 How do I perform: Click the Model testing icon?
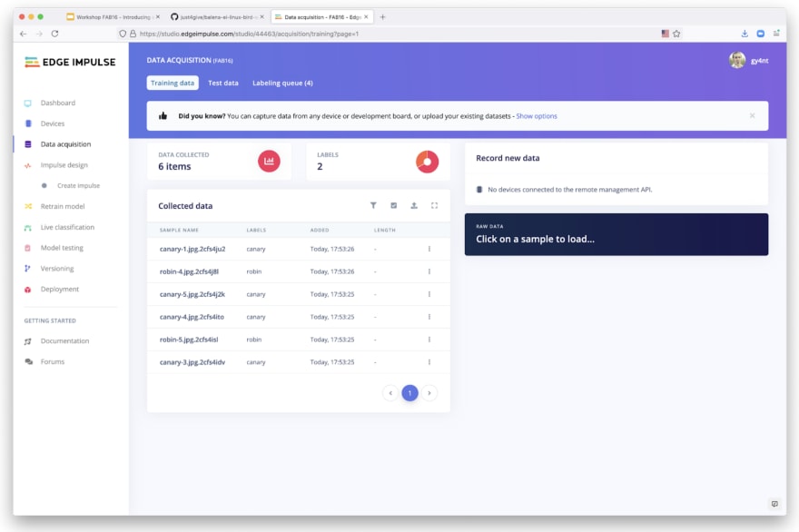(x=28, y=248)
